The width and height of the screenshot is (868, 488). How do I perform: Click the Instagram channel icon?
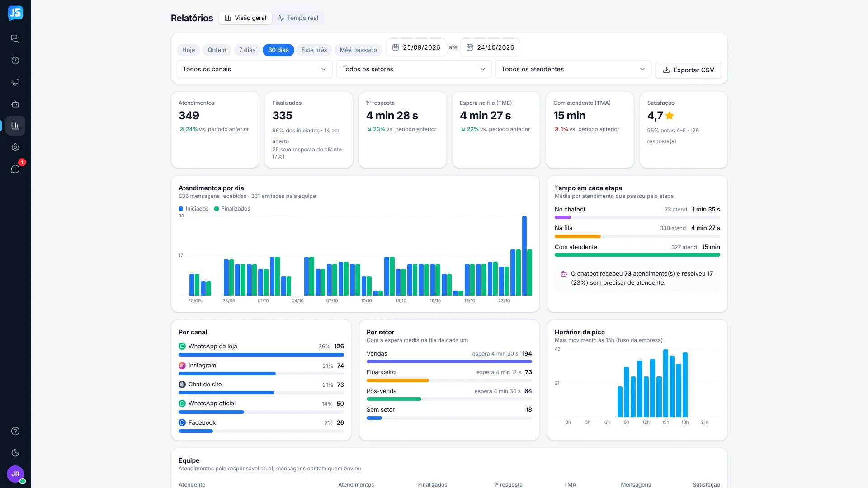182,366
